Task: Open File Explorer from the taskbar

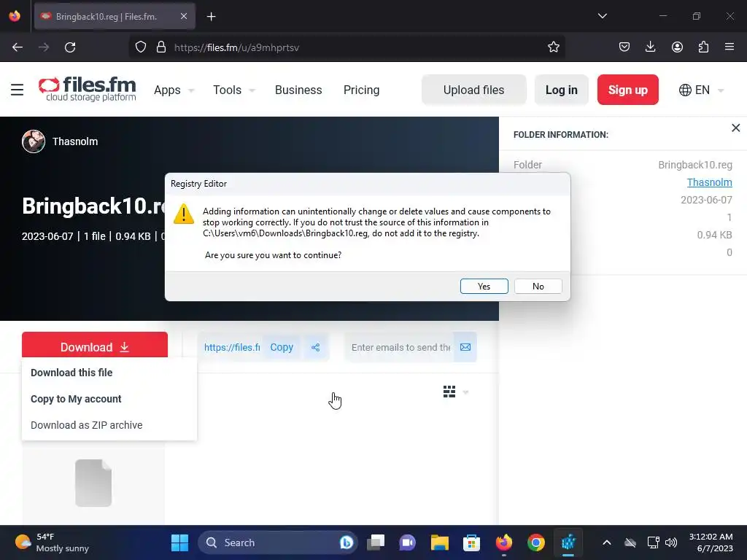Action: (439, 542)
